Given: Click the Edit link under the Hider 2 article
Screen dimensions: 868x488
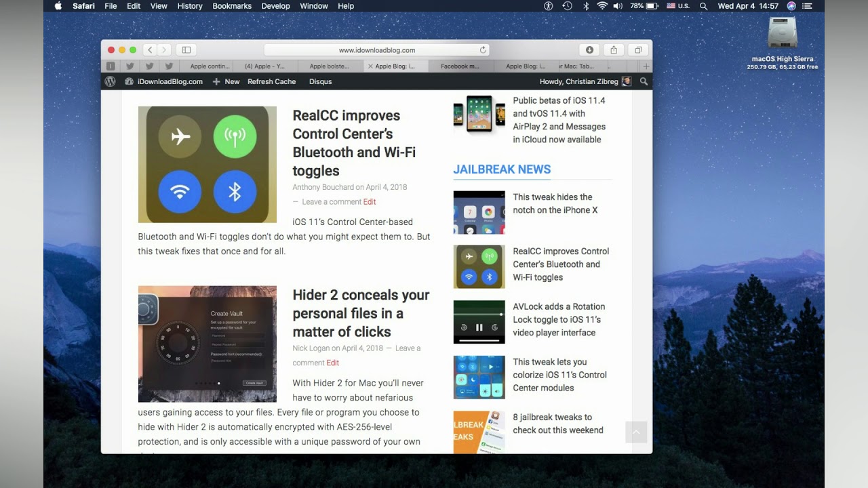Looking at the screenshot, I should [x=332, y=363].
